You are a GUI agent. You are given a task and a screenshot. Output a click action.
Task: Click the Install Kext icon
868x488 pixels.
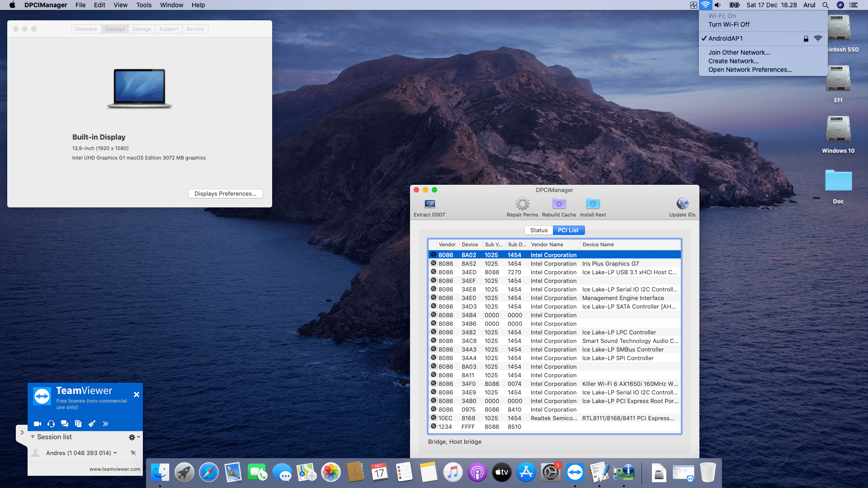pos(593,204)
